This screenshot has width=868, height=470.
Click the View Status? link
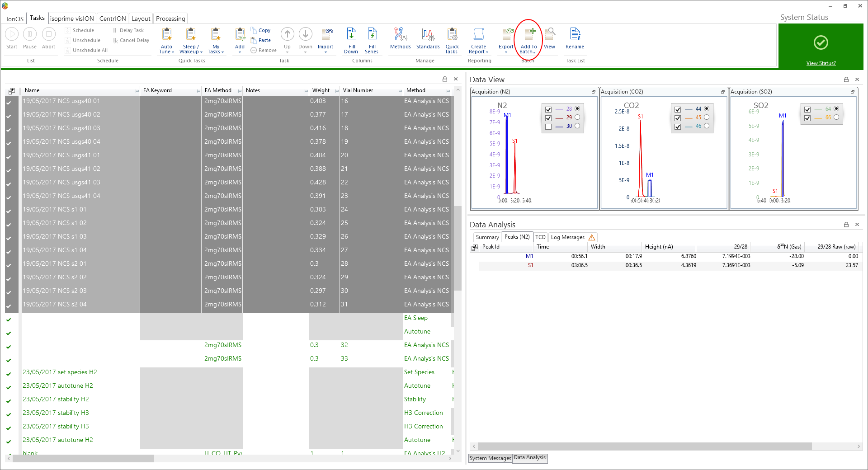pyautogui.click(x=821, y=63)
